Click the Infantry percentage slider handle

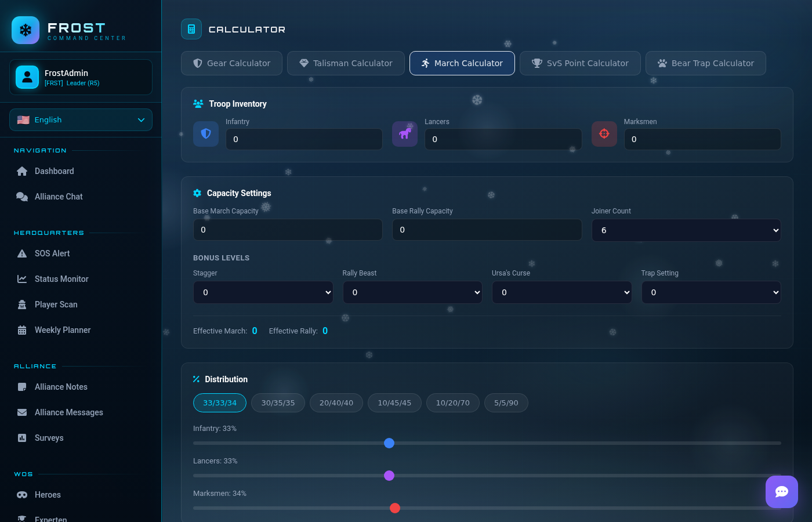[389, 443]
